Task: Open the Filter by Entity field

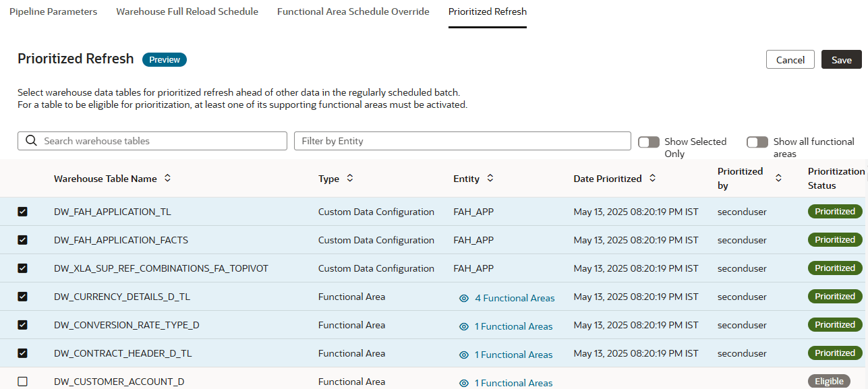Action: (x=463, y=140)
